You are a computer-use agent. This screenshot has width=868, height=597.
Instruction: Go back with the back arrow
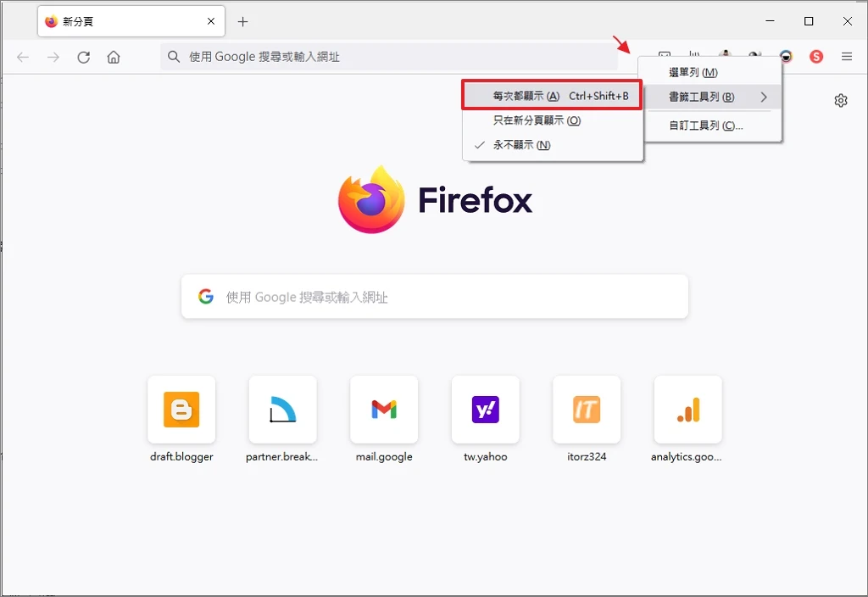pyautogui.click(x=23, y=57)
